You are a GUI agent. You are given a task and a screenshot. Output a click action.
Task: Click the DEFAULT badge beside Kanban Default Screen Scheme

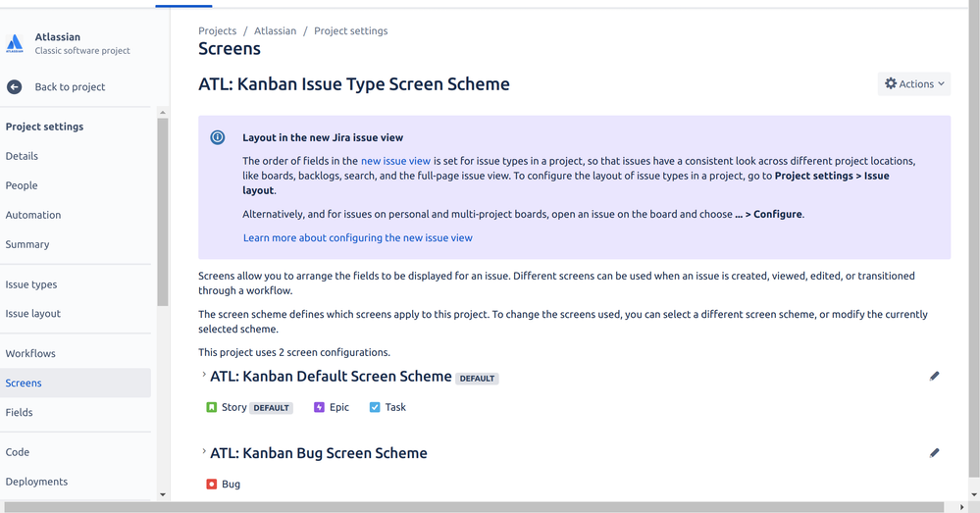coord(477,378)
